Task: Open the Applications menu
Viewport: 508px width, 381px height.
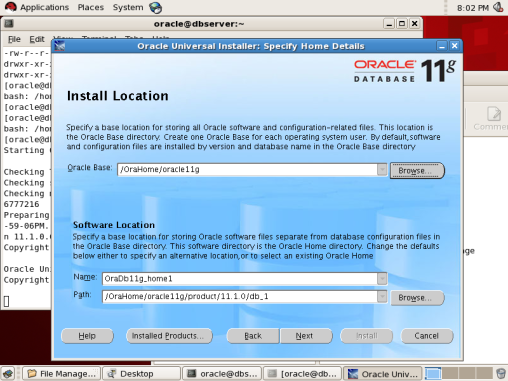Action: 44,7
